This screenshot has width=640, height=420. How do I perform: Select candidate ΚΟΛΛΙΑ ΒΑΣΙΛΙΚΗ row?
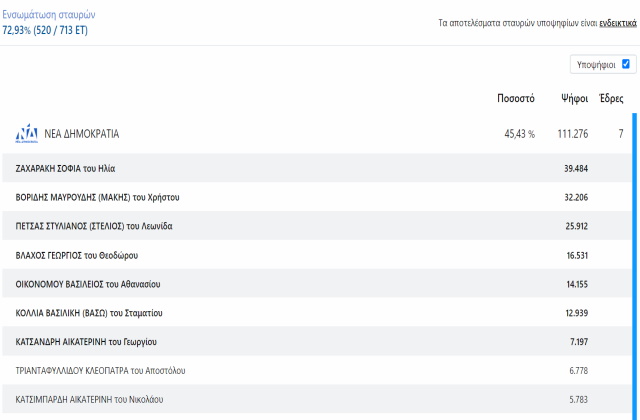[x=317, y=313]
